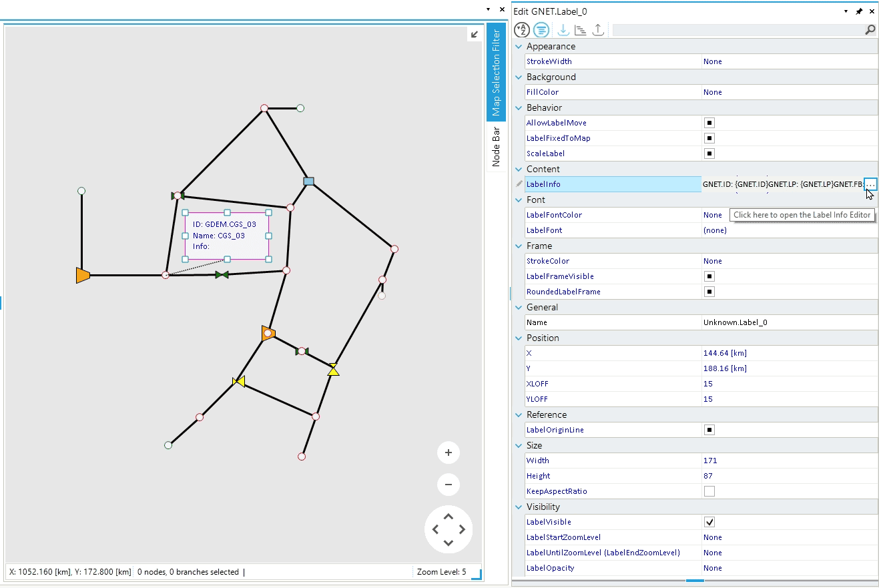Viewport: 879px width, 588px height.
Task: Click the Width value field showing 171
Action: pyautogui.click(x=788, y=461)
